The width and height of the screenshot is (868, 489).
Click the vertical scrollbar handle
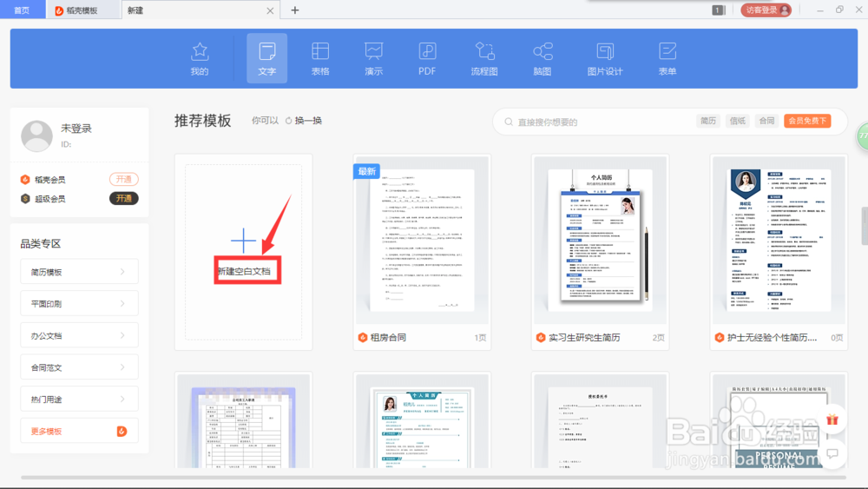(x=865, y=226)
